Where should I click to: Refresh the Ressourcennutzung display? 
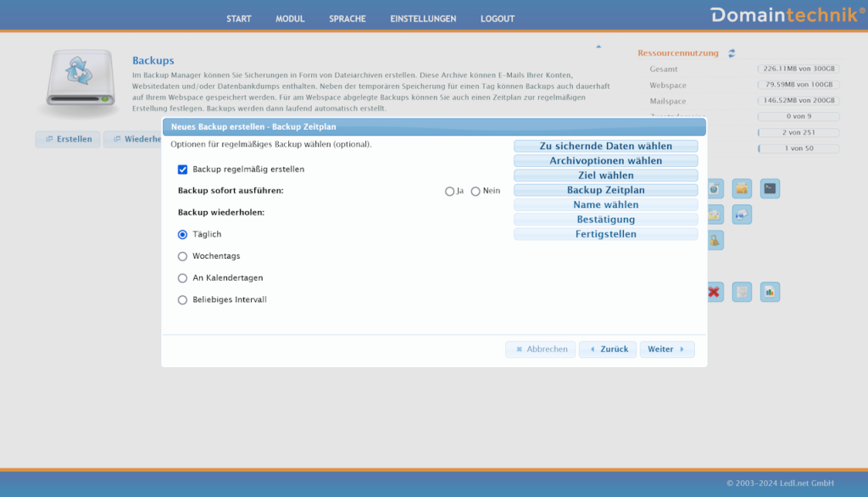pos(730,53)
